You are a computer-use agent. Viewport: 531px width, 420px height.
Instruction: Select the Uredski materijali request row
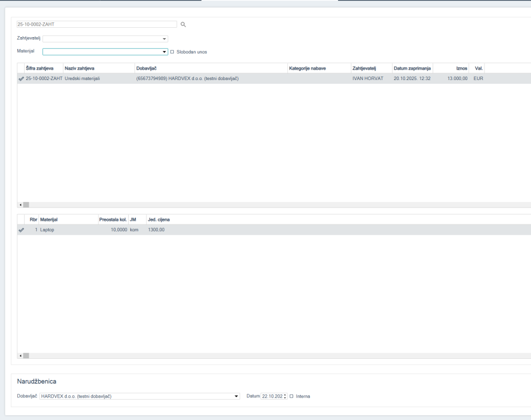[x=82, y=78]
